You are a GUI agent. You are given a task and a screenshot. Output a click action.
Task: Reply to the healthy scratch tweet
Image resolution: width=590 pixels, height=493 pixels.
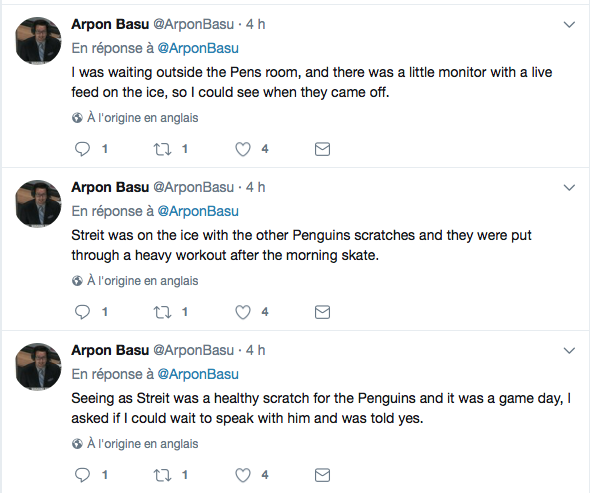tap(82, 475)
